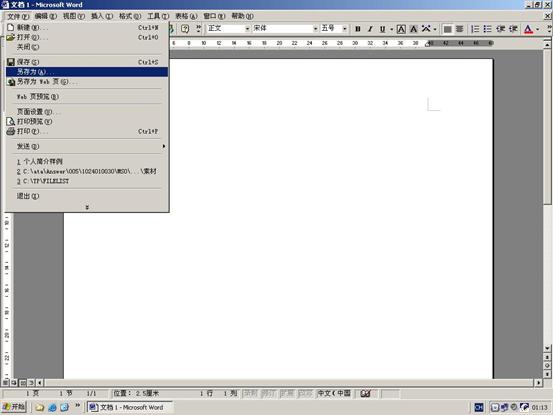Click the font color A icon

[528, 29]
